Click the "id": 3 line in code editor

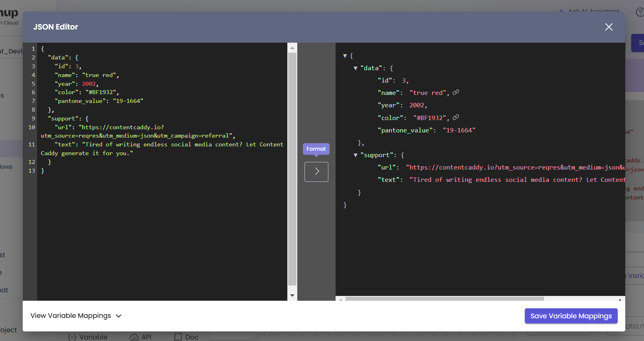68,66
